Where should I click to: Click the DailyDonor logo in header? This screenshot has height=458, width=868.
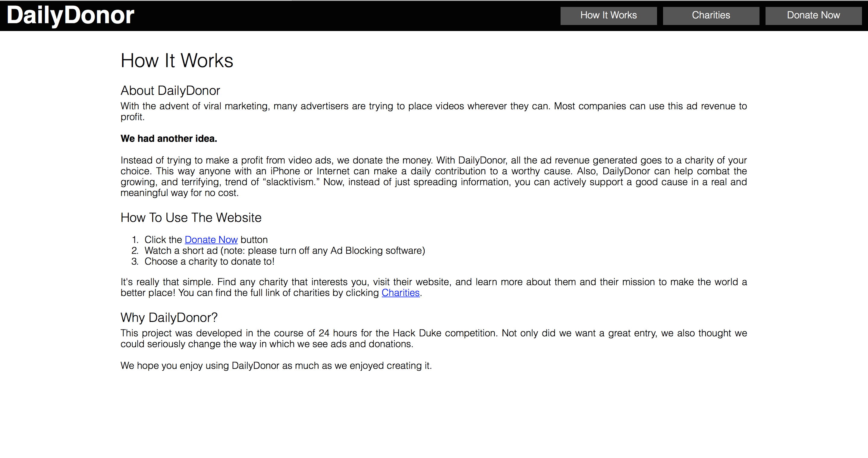point(71,15)
